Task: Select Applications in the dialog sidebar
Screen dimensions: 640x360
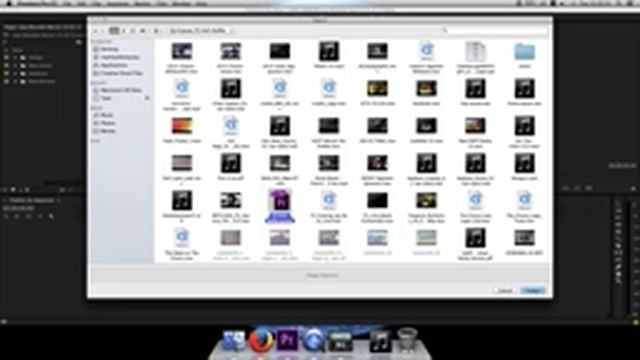Action: [x=110, y=65]
